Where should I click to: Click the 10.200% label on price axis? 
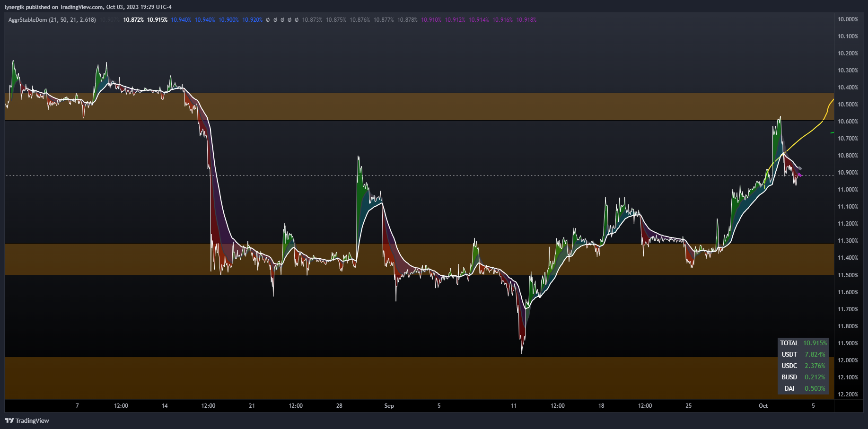click(848, 53)
